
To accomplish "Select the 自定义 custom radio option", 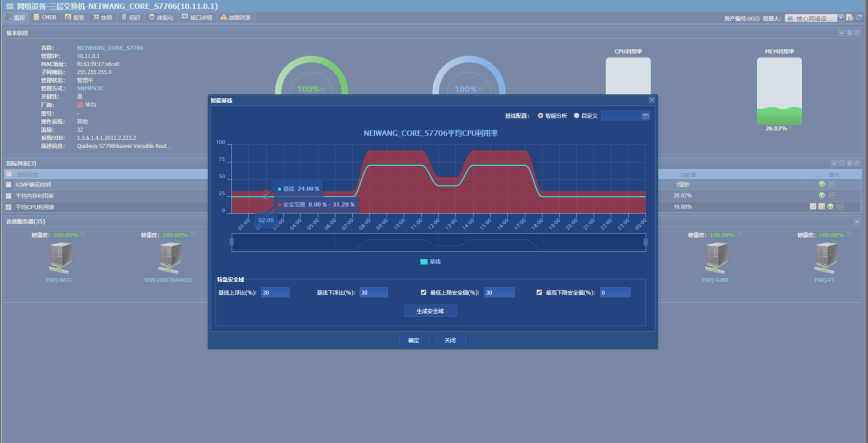I will [x=576, y=116].
